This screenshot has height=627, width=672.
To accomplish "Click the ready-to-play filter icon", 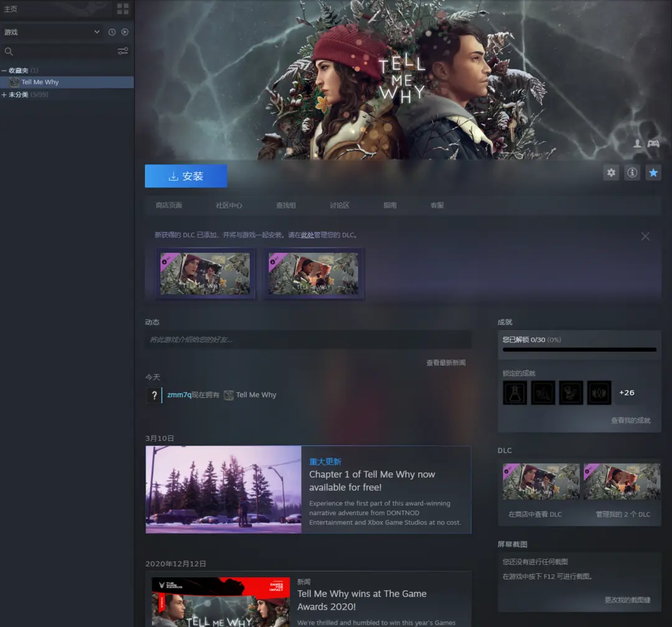I will click(124, 32).
